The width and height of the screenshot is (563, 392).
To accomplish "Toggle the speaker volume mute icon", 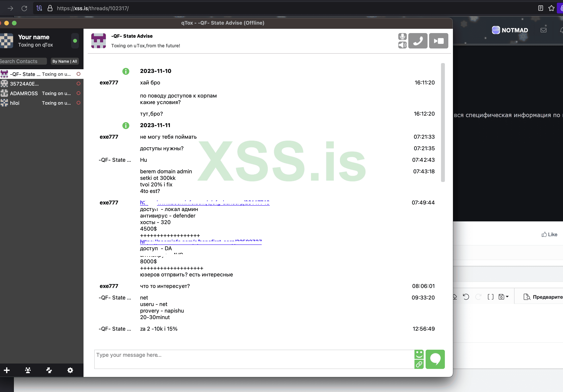I will click(402, 45).
